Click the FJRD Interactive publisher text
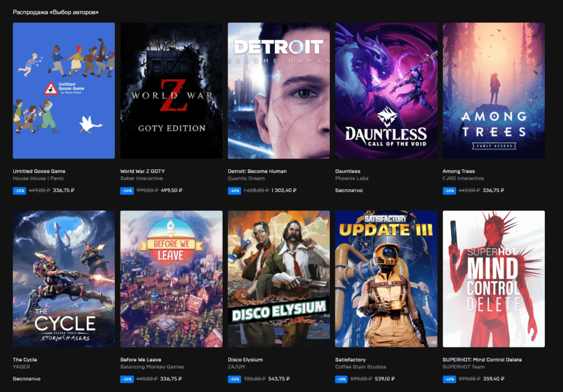 [463, 179]
